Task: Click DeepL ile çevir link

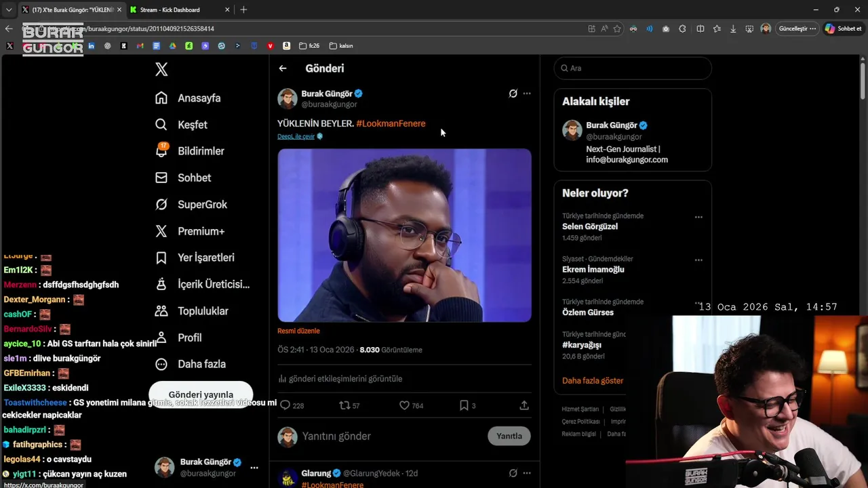Action: (x=296, y=136)
